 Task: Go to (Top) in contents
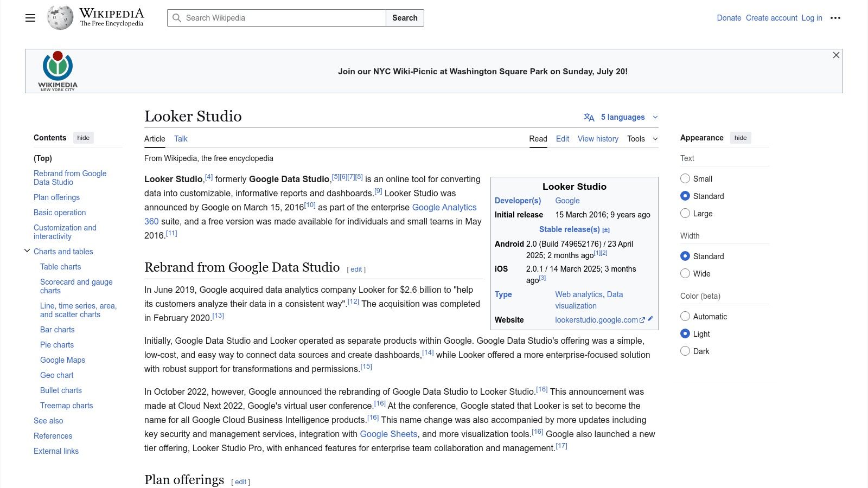43,158
